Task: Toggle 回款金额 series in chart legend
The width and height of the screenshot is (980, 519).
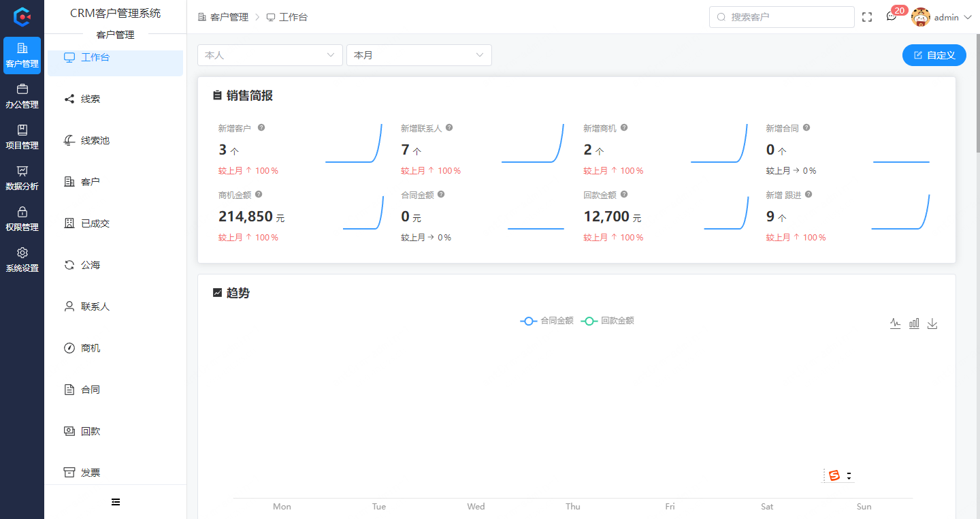Action: coord(608,321)
